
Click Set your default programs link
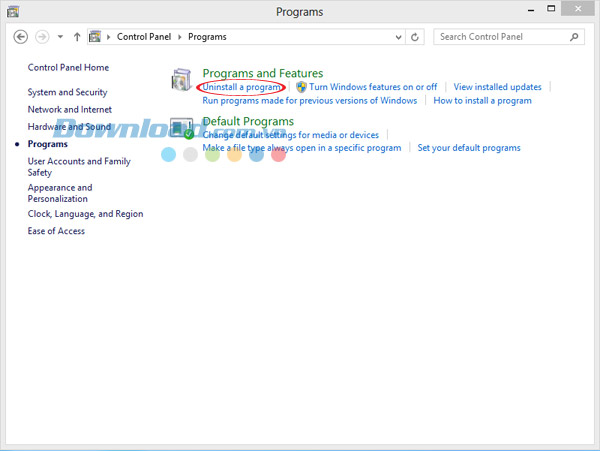[x=469, y=148]
